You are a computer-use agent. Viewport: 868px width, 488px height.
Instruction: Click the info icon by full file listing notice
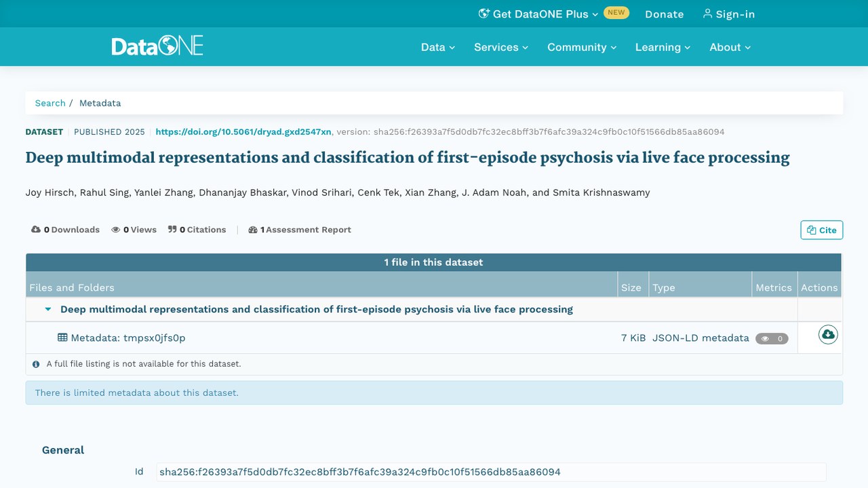pos(36,364)
